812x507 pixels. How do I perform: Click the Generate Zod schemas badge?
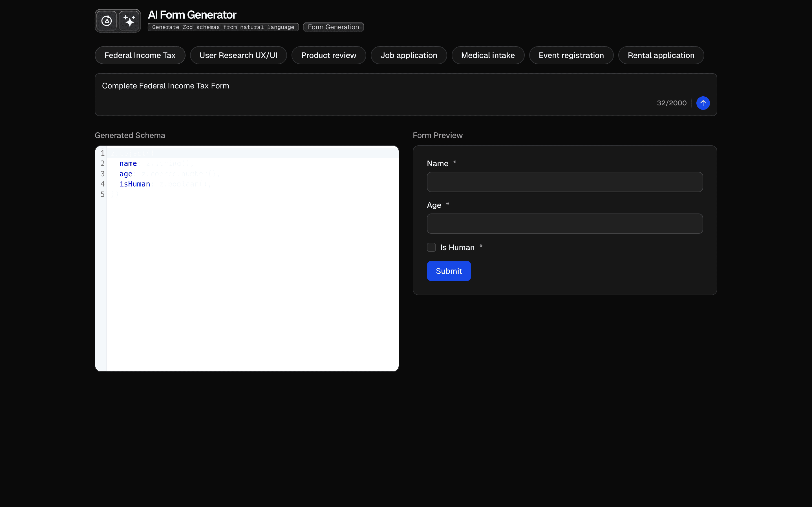pyautogui.click(x=223, y=27)
